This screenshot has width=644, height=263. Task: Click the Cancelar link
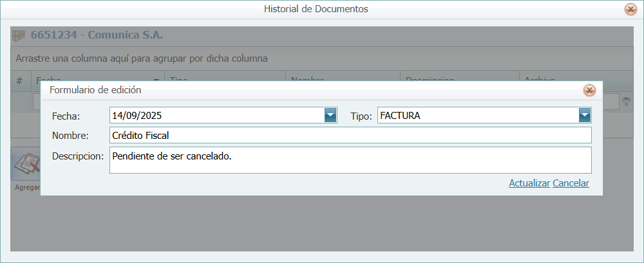[x=571, y=183]
